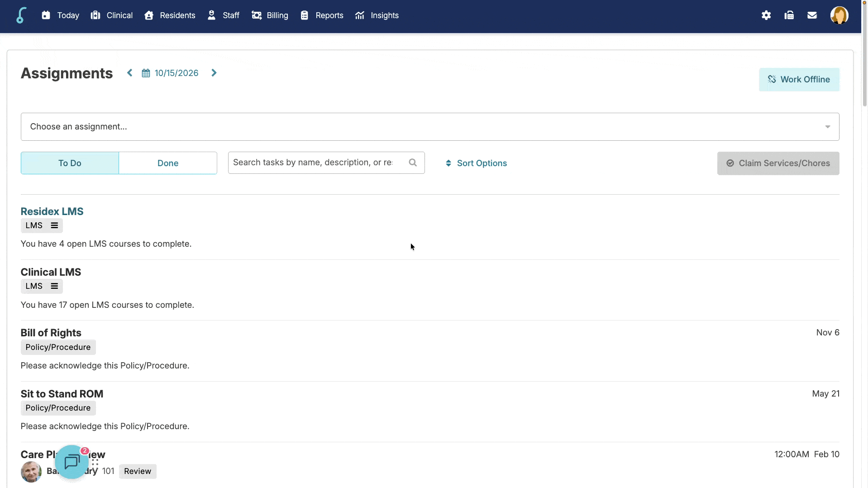Click the search magnifier icon
This screenshot has width=868, height=488.
click(413, 163)
